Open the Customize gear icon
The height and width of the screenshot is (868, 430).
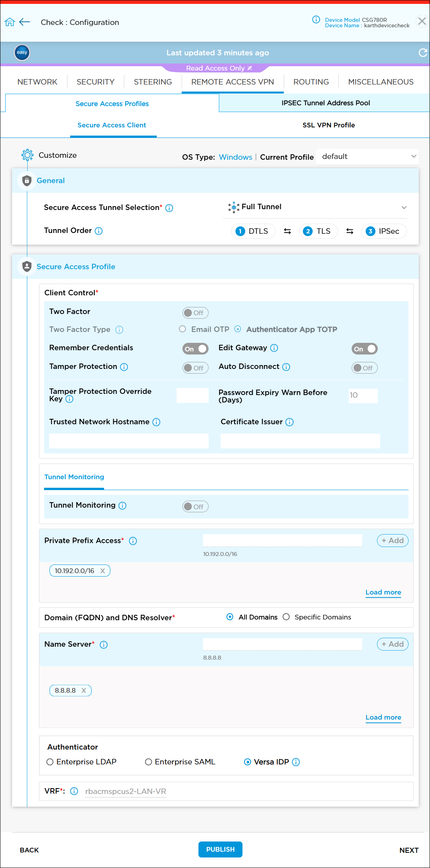click(x=27, y=155)
